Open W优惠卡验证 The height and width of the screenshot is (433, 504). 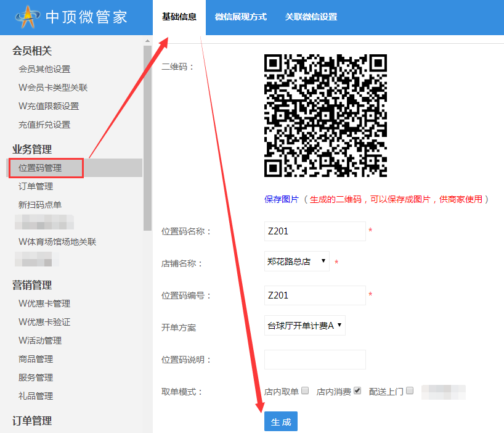[44, 322]
